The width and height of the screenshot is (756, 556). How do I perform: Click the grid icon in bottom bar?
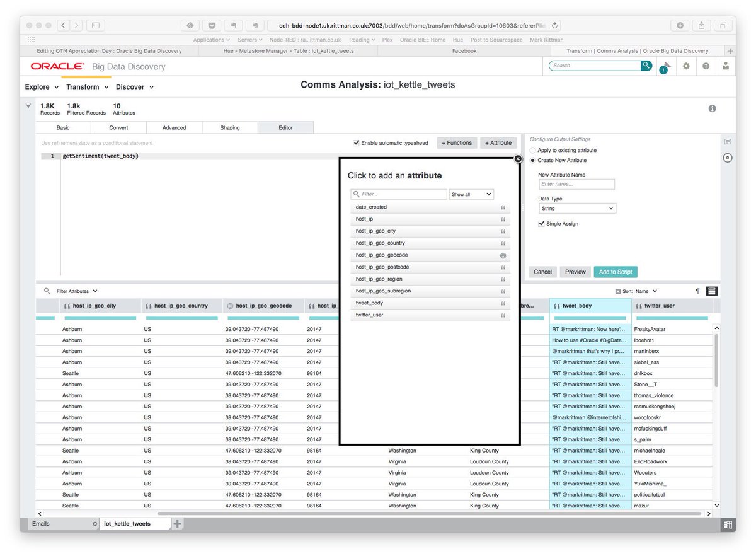[728, 524]
